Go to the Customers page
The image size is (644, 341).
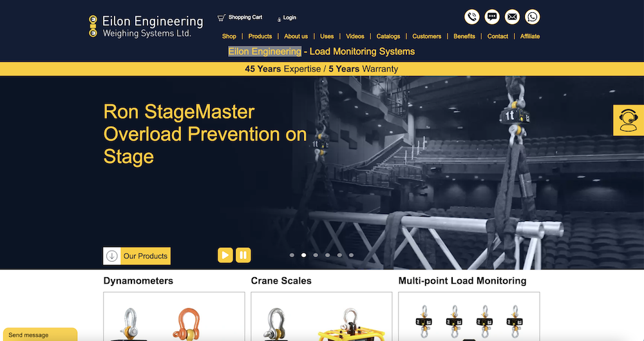(427, 36)
